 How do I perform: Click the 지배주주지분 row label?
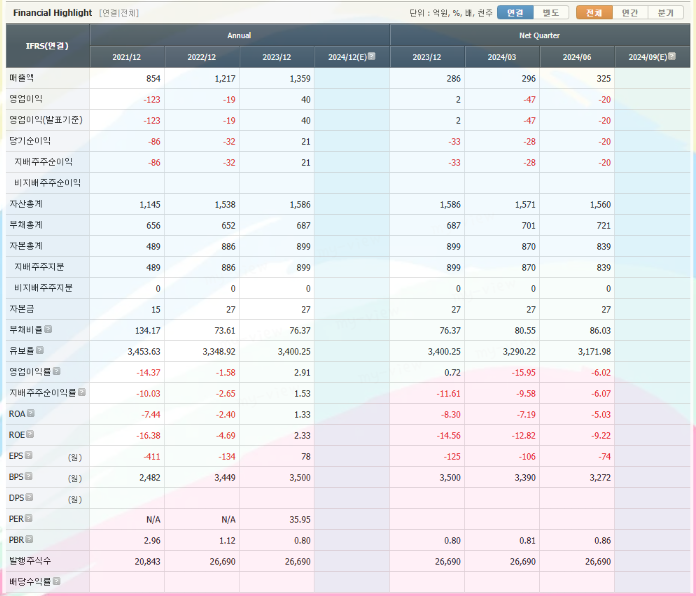(39, 267)
